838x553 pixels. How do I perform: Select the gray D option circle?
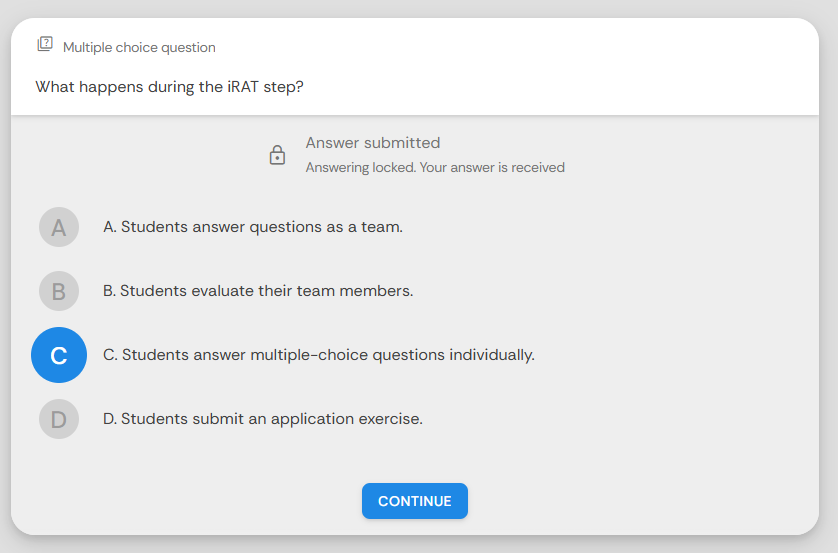(x=59, y=419)
